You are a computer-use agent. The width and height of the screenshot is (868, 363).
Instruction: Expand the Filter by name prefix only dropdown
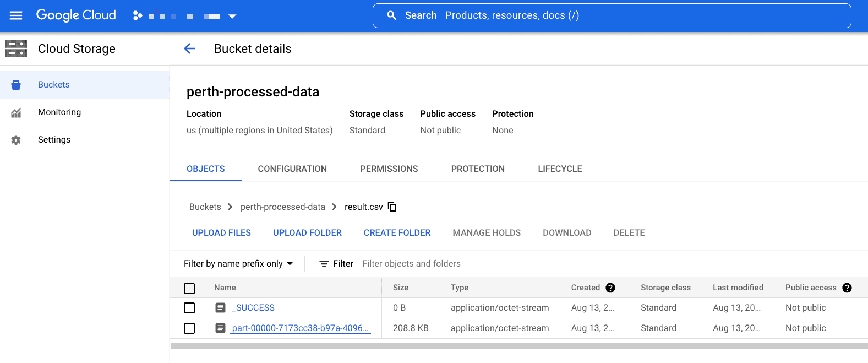[x=239, y=264]
